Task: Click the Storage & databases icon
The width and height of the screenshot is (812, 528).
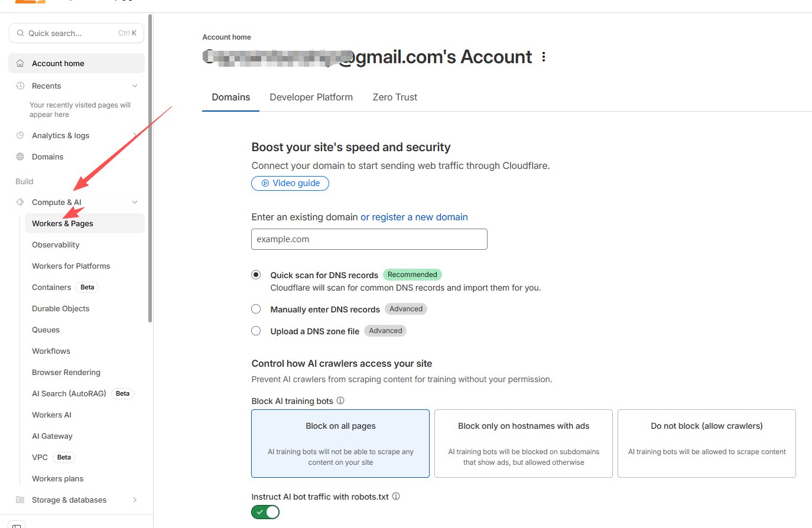Action: coord(20,500)
